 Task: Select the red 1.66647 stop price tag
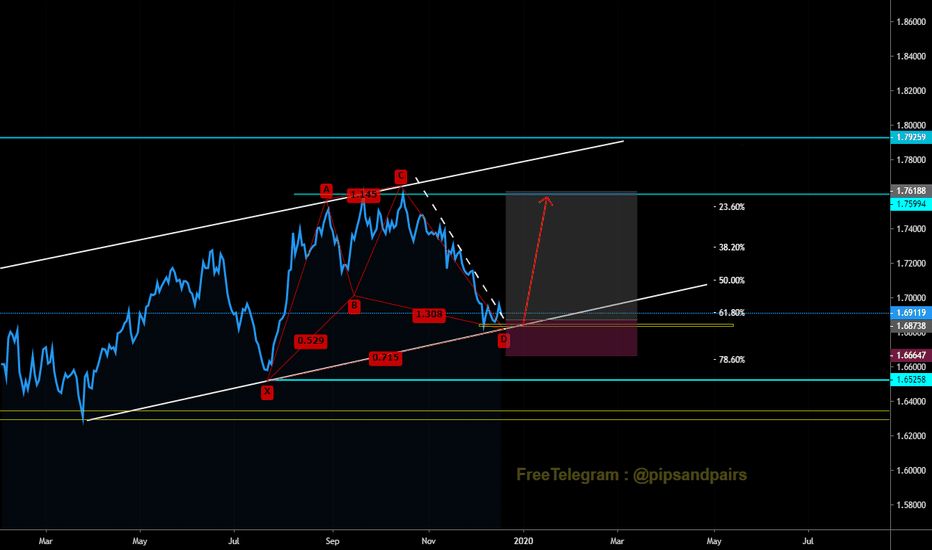[x=909, y=355]
